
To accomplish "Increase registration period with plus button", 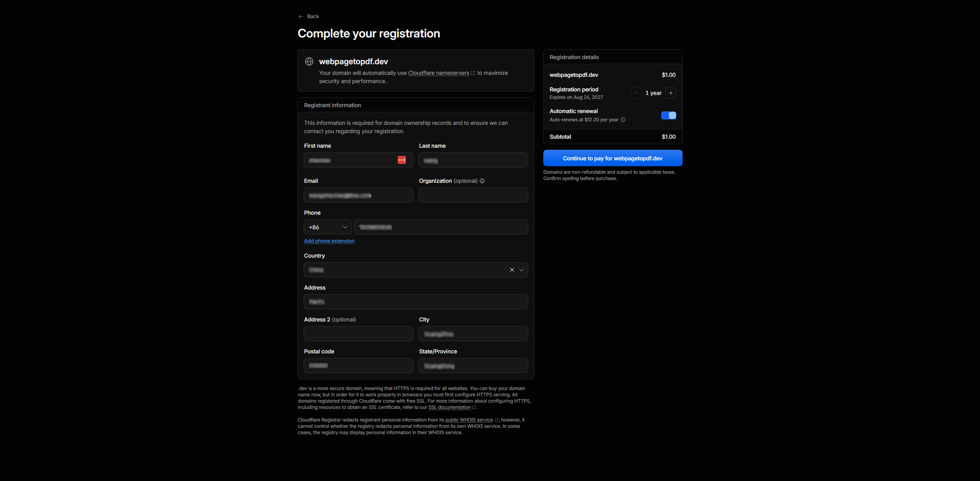I will [671, 93].
